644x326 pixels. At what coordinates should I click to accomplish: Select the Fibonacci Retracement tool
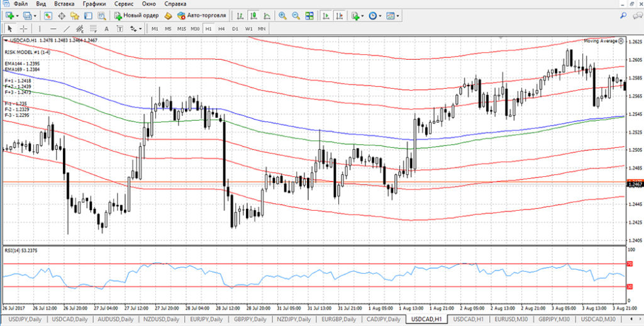point(93,28)
